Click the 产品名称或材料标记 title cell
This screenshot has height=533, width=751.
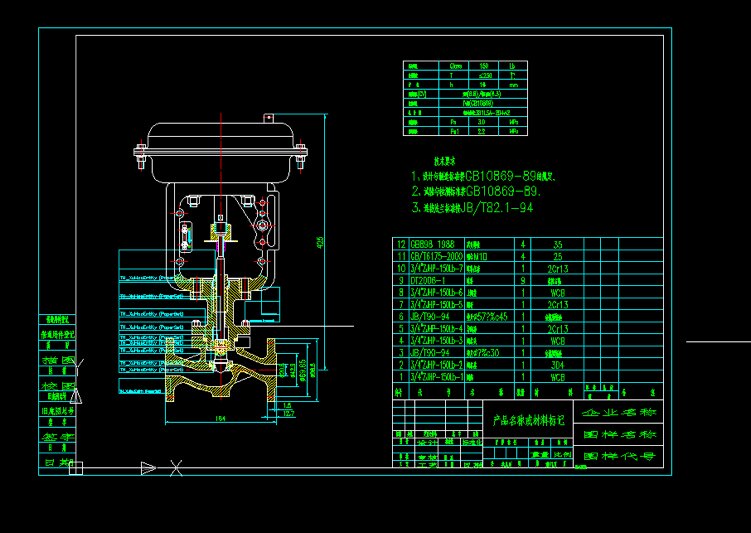tap(528, 420)
